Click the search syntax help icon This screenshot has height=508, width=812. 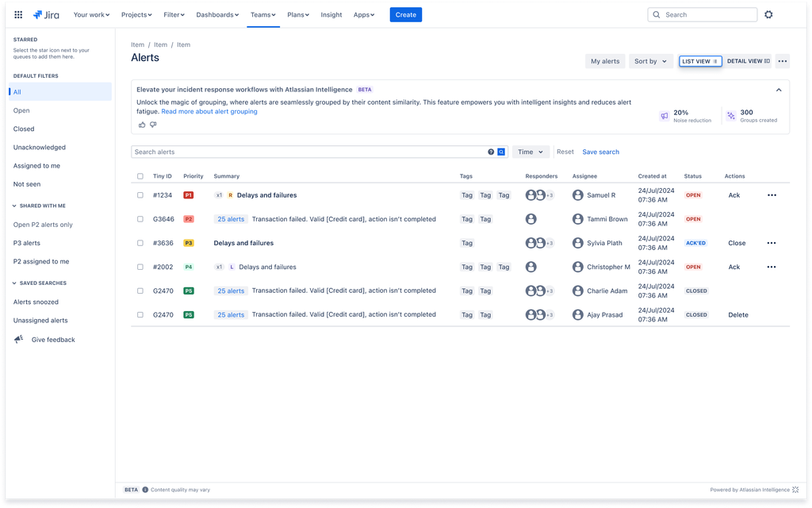[492, 151]
